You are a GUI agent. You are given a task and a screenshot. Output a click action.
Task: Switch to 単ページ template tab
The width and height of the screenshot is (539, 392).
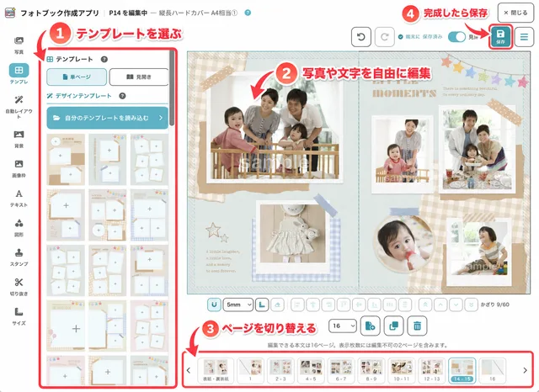pos(77,77)
